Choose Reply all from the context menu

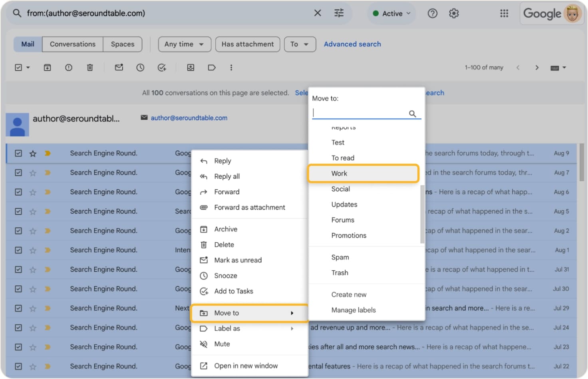tap(226, 176)
